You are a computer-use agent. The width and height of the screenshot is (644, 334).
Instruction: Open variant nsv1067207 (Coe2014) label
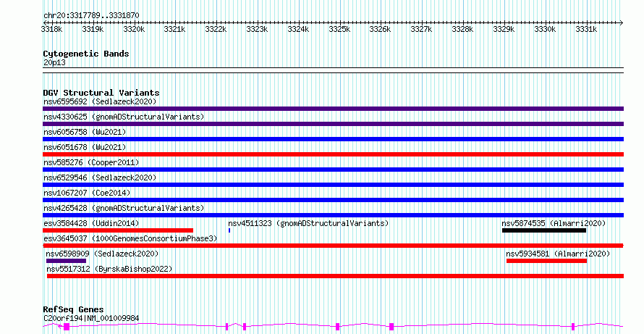click(87, 193)
